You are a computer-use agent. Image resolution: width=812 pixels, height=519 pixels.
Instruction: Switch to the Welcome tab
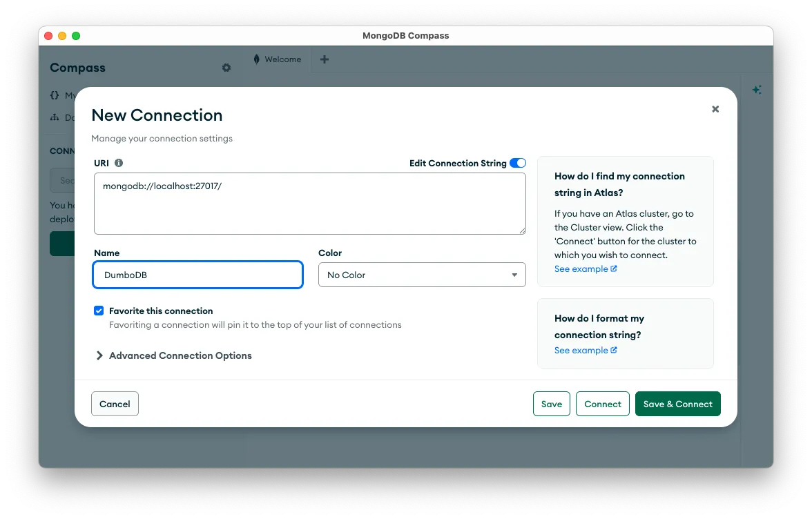[278, 59]
